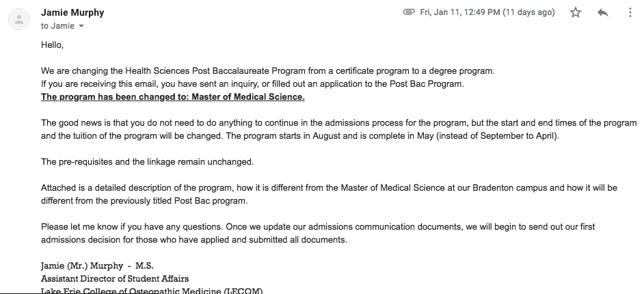Viewport: 644px width, 294px height.
Task: Expand recipient details arrow beside "to Jamie"
Action: (81, 26)
